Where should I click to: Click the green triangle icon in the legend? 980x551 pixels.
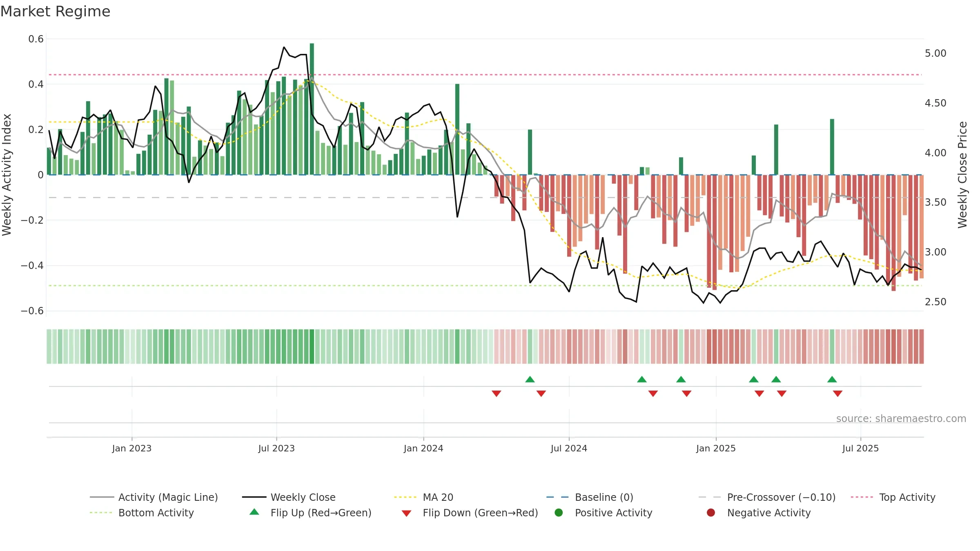pyautogui.click(x=254, y=512)
